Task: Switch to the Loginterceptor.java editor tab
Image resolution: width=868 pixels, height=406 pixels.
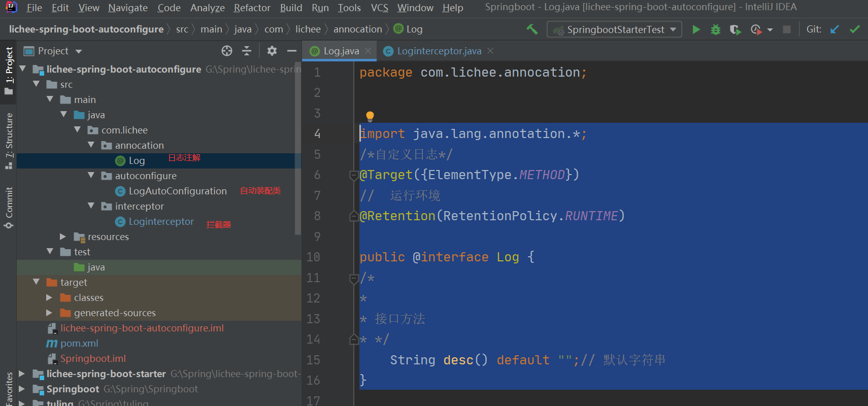Action: (439, 51)
